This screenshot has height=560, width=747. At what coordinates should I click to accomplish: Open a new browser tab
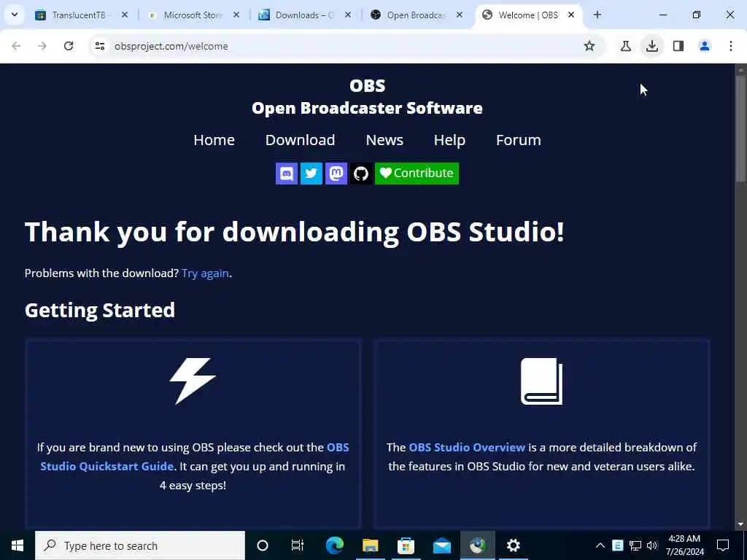597,15
